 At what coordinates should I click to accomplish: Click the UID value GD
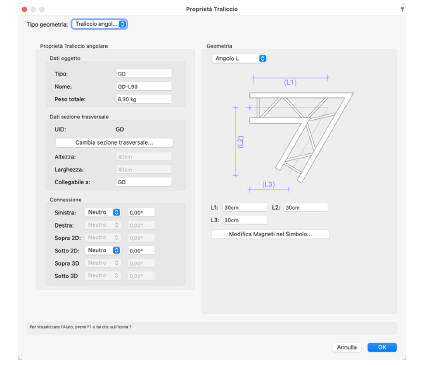[120, 129]
